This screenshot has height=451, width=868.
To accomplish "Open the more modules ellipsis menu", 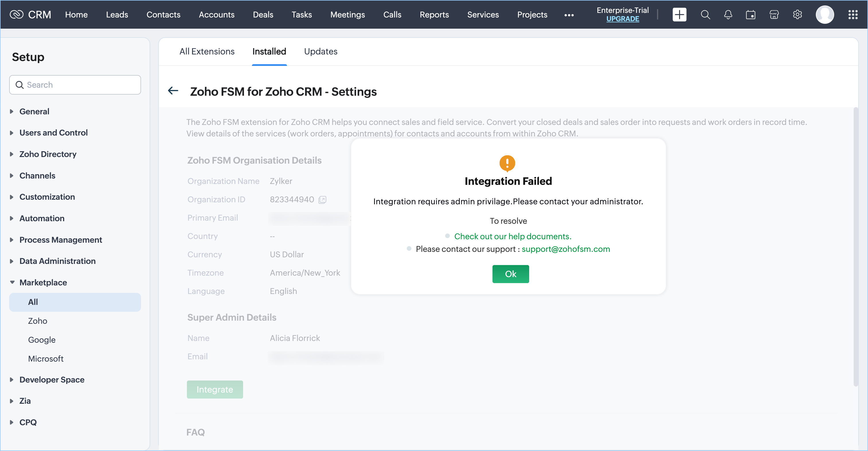I will click(x=569, y=15).
